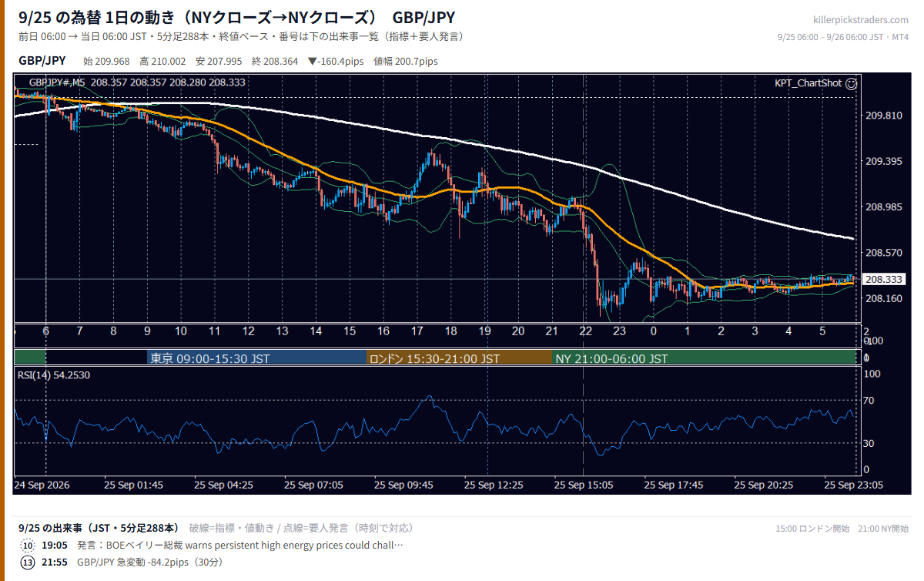Click the 終 208.364 close value
Image resolution: width=924 pixels, height=581 pixels.
pyautogui.click(x=275, y=62)
